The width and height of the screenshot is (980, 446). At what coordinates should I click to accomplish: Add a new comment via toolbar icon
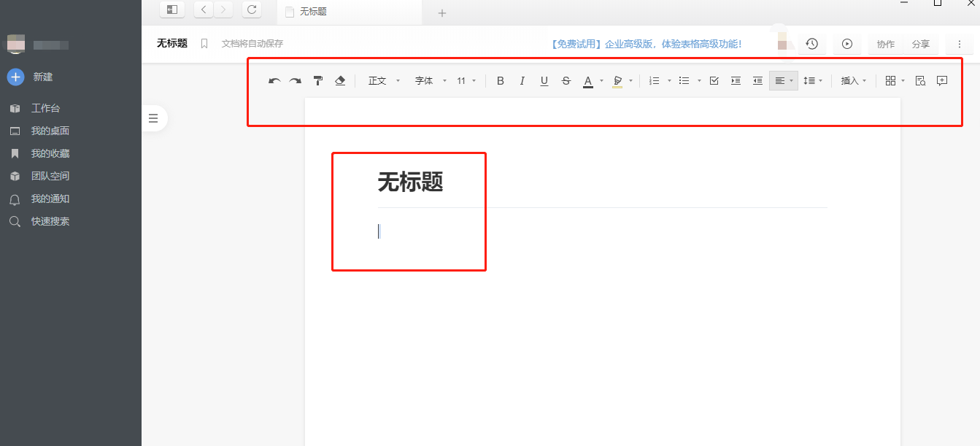click(x=941, y=80)
